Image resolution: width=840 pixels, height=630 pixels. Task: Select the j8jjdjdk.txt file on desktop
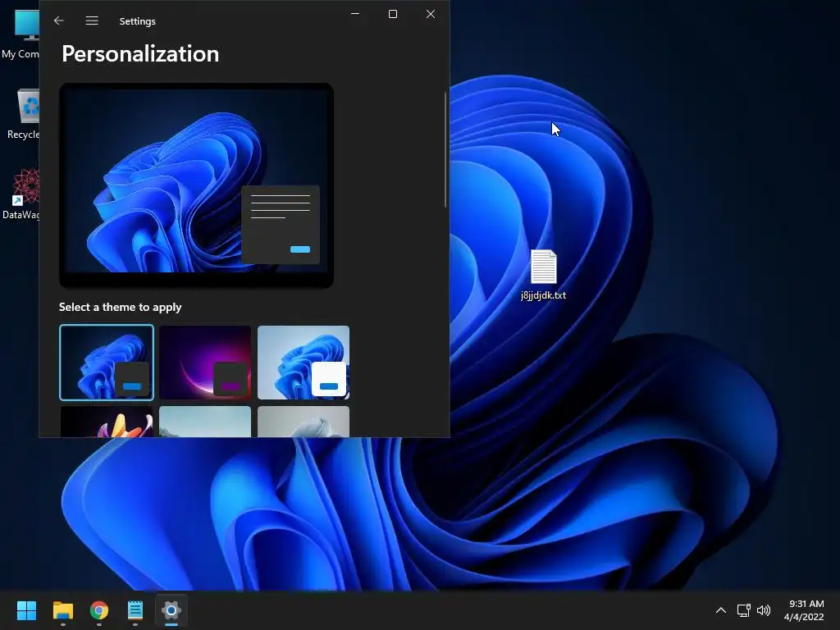click(x=543, y=274)
